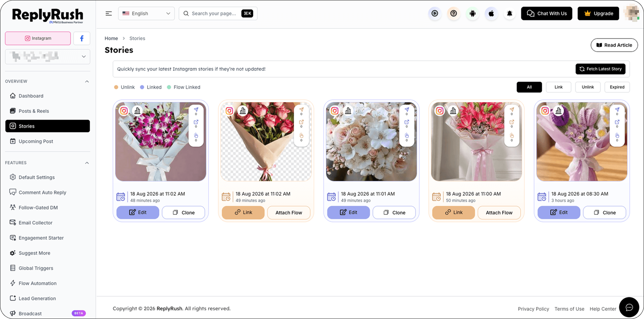Start Chat With Us
This screenshot has height=319, width=644.
pyautogui.click(x=546, y=13)
